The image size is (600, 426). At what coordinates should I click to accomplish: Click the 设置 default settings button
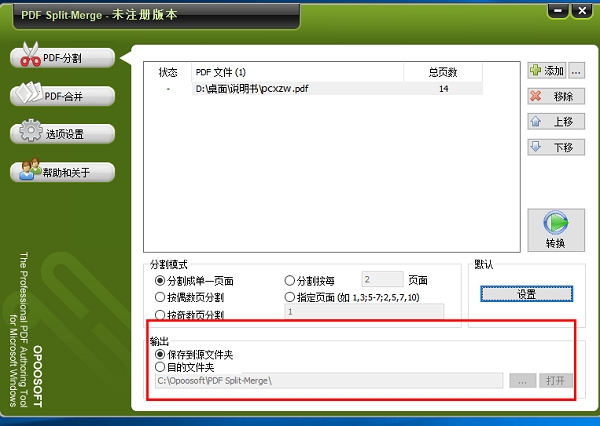coord(527,294)
